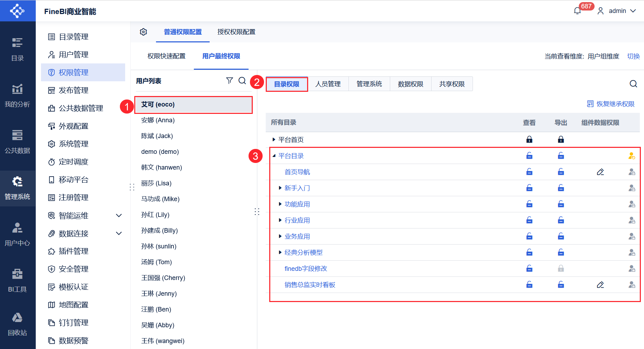
Task: Select user 安娜 (Anna)
Action: pyautogui.click(x=194, y=120)
